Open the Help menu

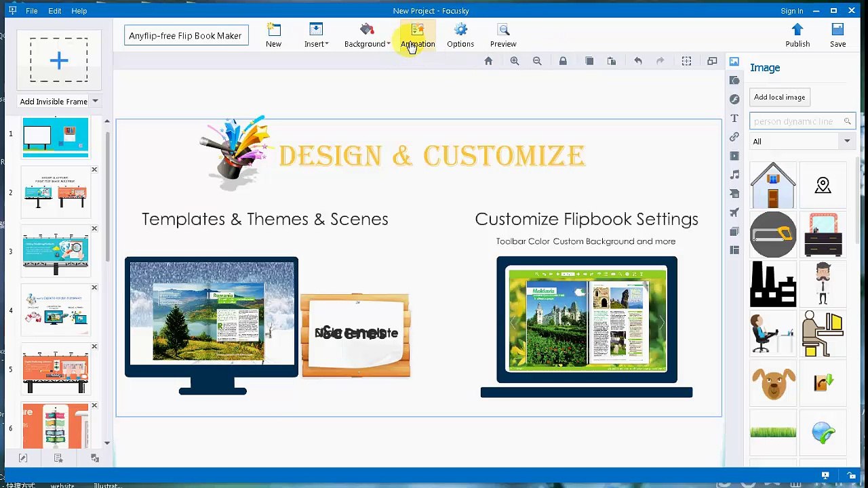[x=79, y=11]
